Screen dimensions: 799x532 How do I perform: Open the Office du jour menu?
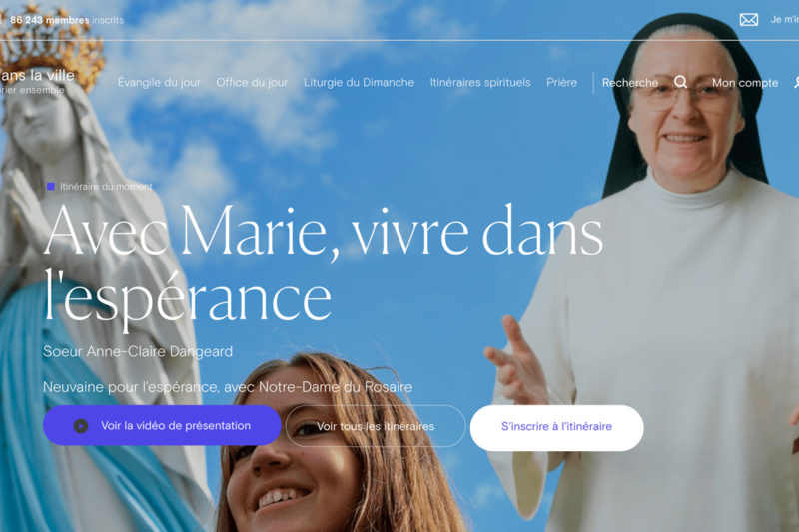(x=252, y=83)
